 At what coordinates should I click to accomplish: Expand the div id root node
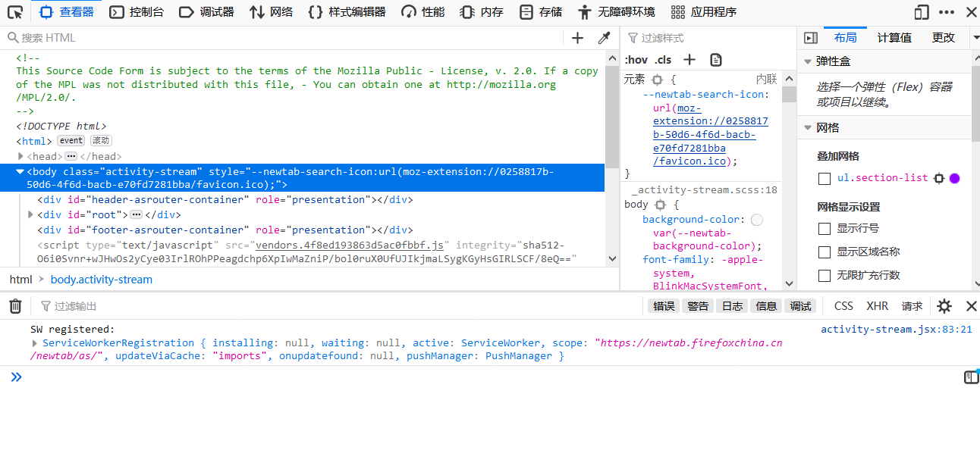(x=31, y=214)
